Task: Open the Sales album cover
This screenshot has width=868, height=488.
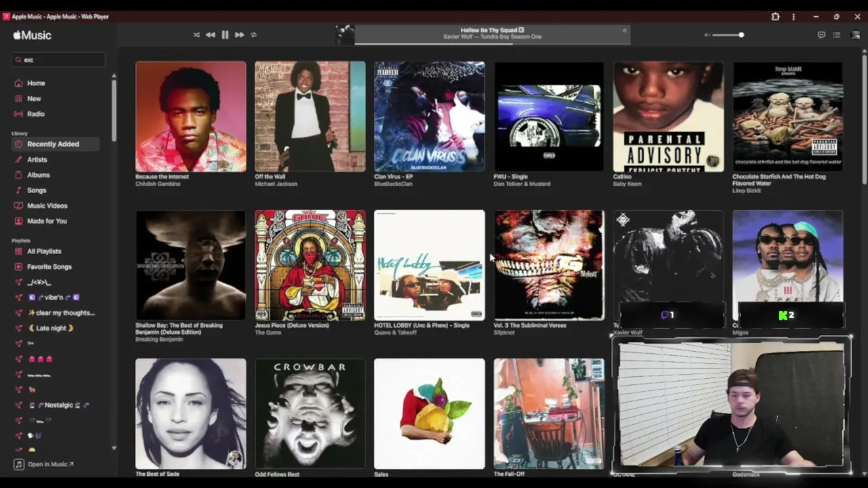Action: (x=429, y=413)
